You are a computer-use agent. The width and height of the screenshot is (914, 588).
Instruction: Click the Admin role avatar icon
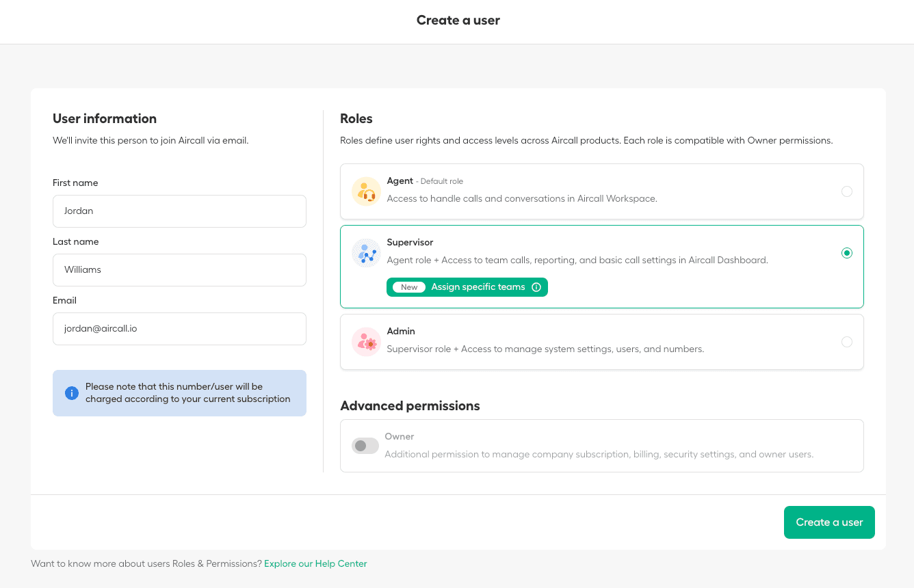click(366, 342)
